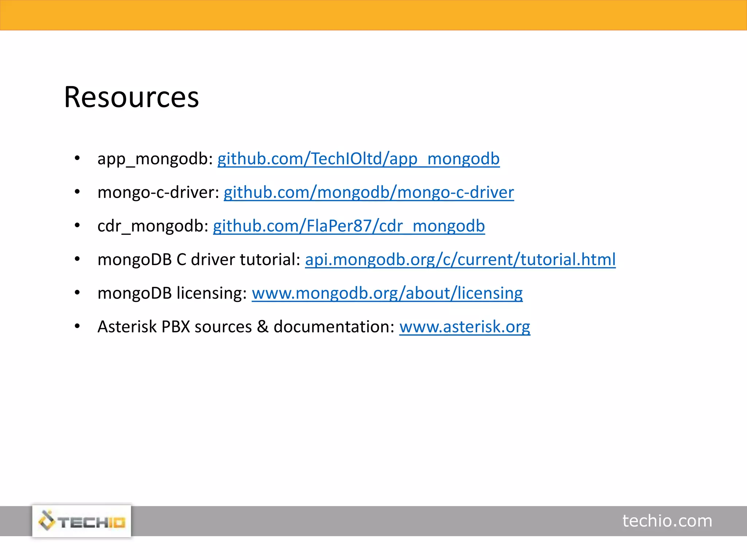This screenshot has height=560, width=747.
Task: Open the github.com/mongodb/mongo-c-driver link
Action: click(x=368, y=192)
